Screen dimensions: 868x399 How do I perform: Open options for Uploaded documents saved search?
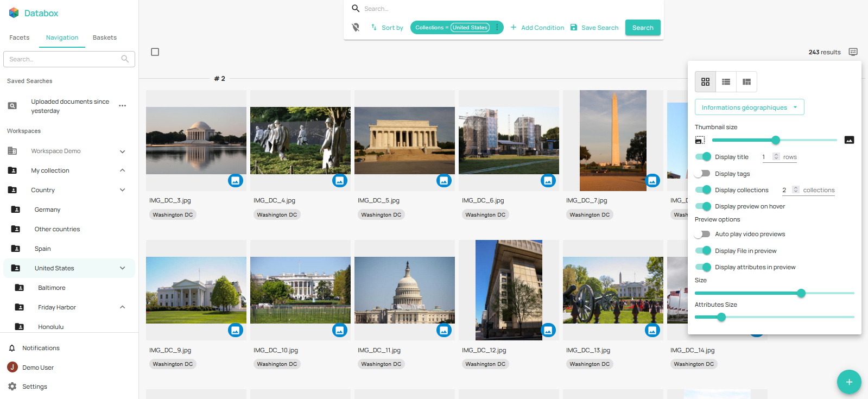coord(123,106)
